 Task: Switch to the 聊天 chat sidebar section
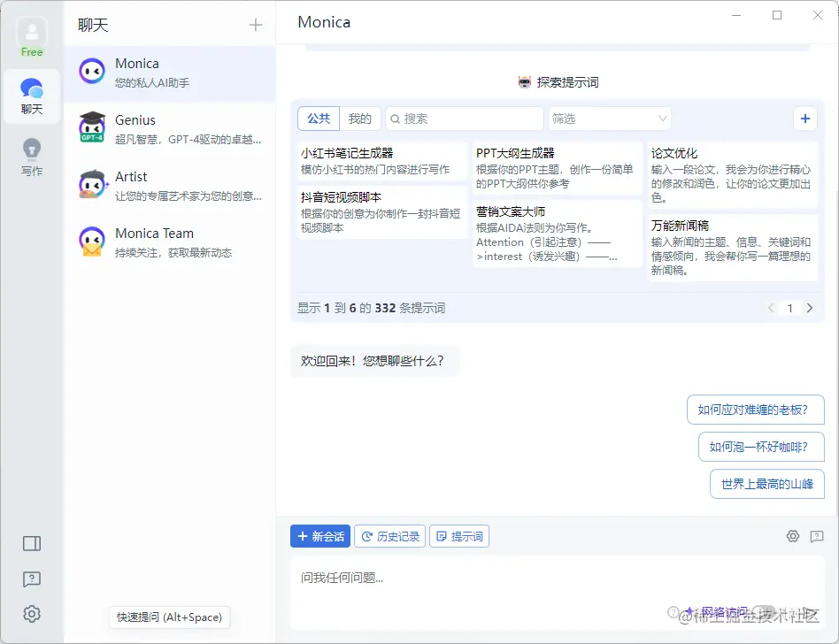coord(32,96)
